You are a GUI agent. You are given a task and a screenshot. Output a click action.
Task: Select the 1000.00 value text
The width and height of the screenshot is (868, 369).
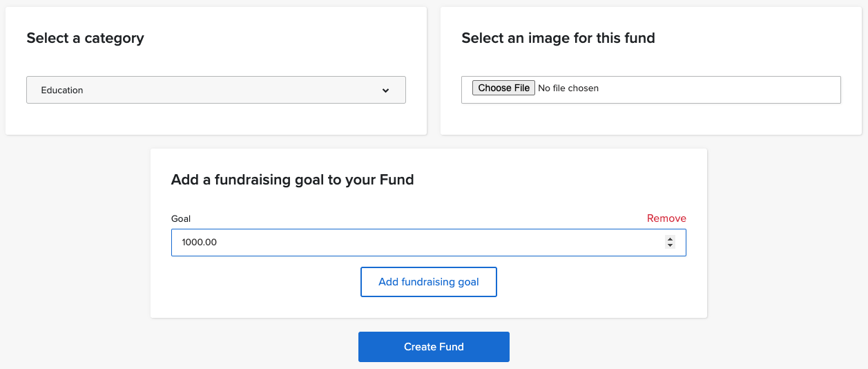[200, 243]
